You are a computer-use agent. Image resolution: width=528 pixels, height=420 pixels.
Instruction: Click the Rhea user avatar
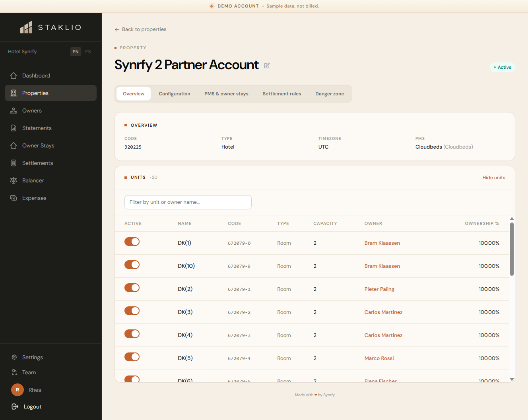(17, 390)
